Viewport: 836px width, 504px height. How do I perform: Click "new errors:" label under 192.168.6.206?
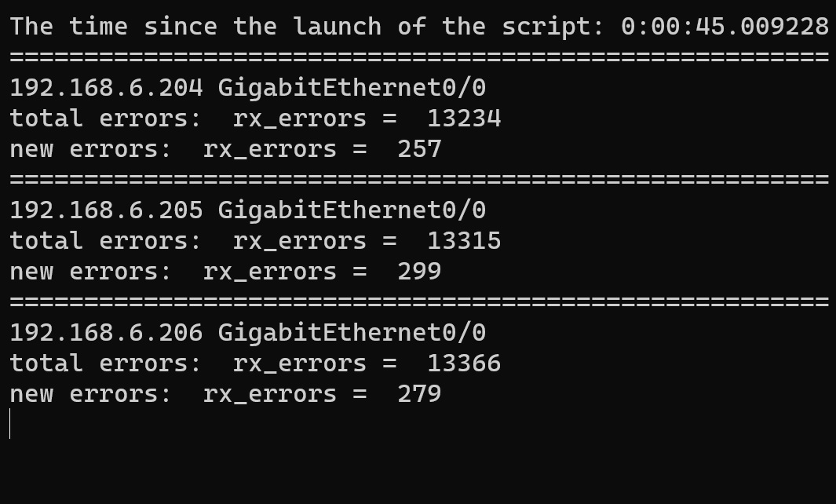pos(90,395)
